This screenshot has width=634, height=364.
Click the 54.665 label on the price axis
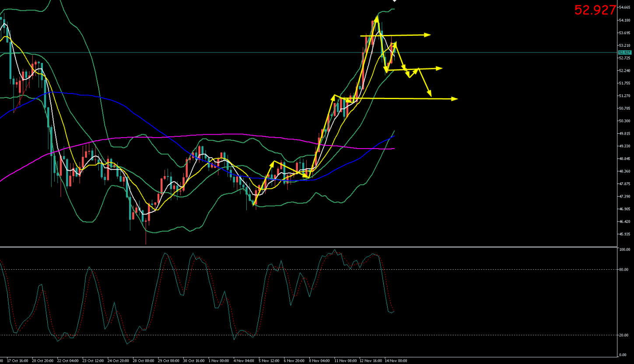[x=624, y=8]
